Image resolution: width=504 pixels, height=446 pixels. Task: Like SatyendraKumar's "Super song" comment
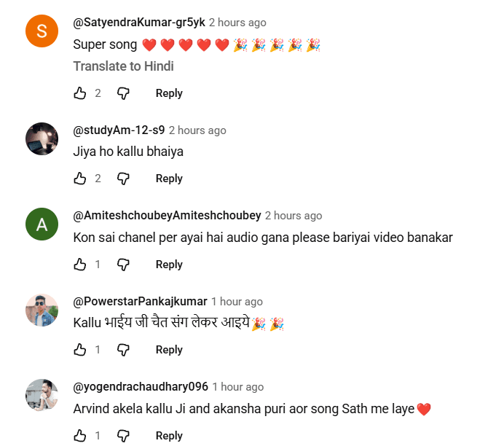80,93
